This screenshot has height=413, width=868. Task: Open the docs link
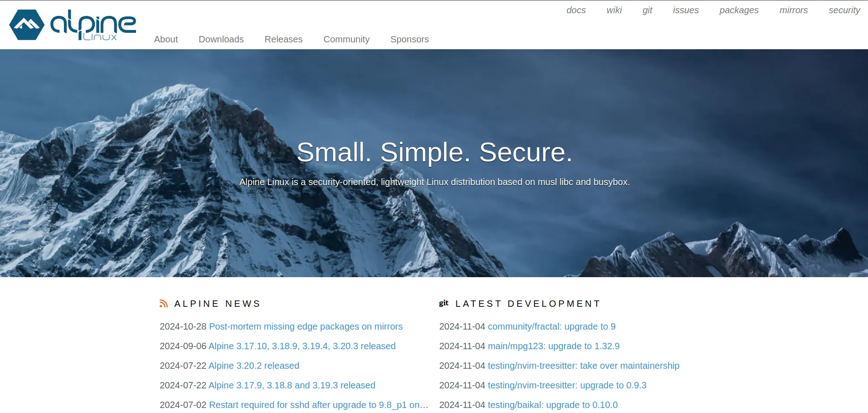click(x=576, y=10)
